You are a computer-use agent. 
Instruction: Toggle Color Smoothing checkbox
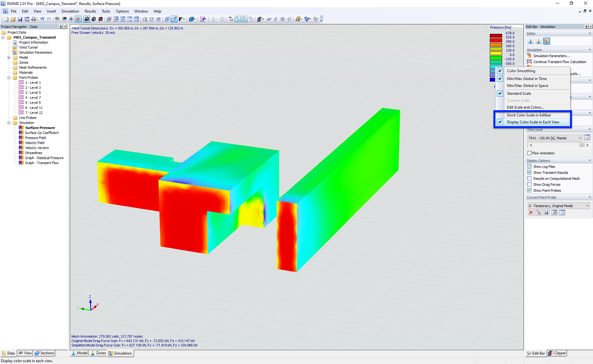500,71
